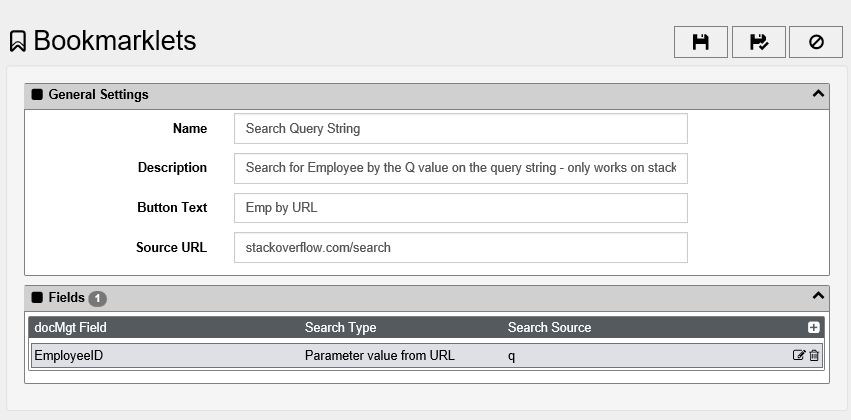The height and width of the screenshot is (420, 851).
Task: Click the docMgt Field column header
Action: (x=71, y=327)
